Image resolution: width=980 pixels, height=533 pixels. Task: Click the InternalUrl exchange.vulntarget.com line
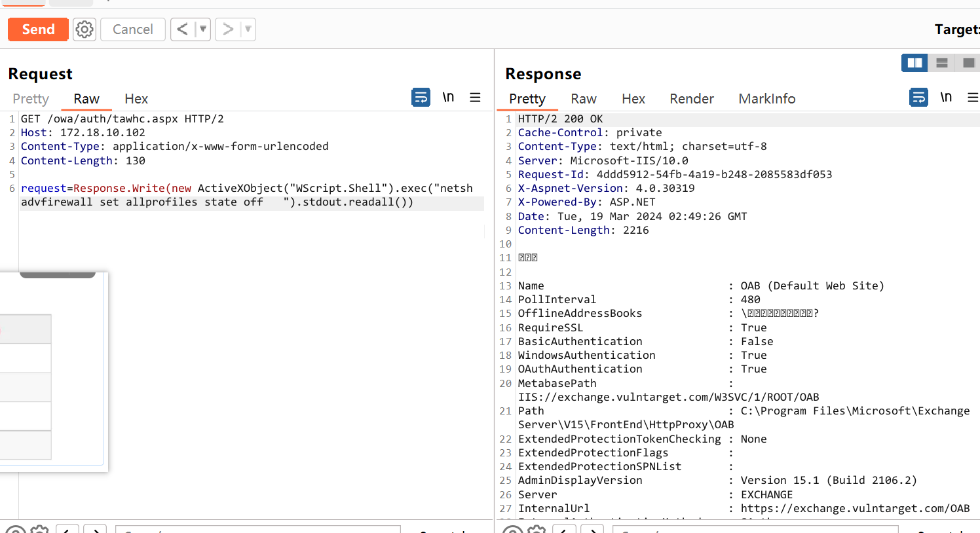click(744, 509)
